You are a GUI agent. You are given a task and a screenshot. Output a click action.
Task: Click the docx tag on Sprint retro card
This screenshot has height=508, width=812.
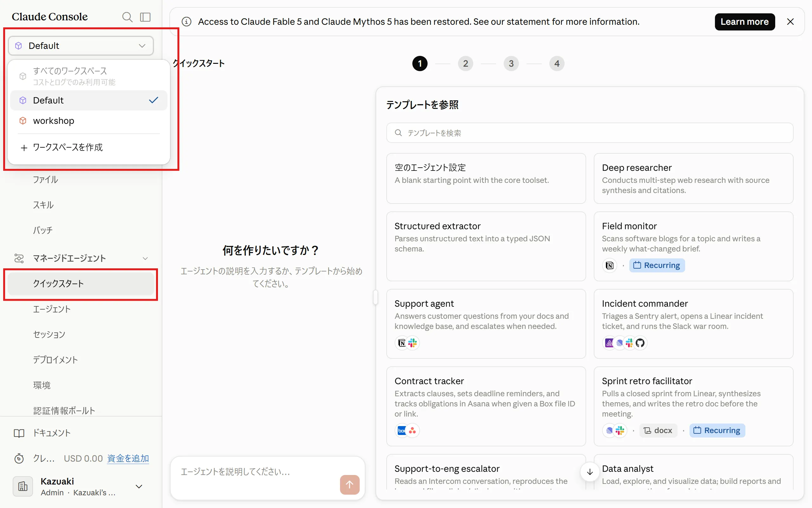click(658, 431)
